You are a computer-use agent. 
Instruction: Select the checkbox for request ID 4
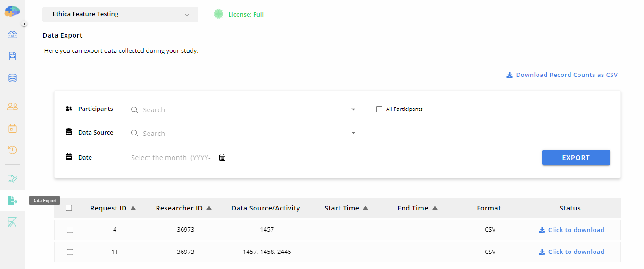(70, 230)
